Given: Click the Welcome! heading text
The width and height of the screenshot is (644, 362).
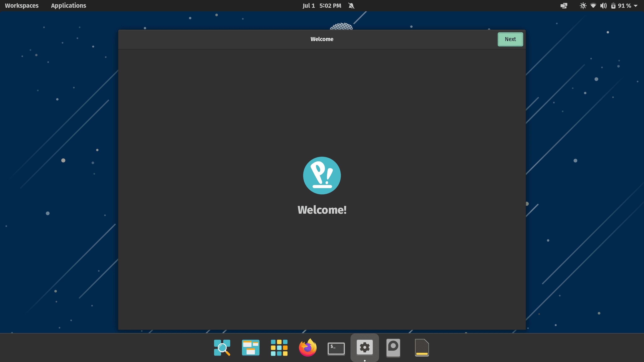Looking at the screenshot, I should [x=322, y=210].
